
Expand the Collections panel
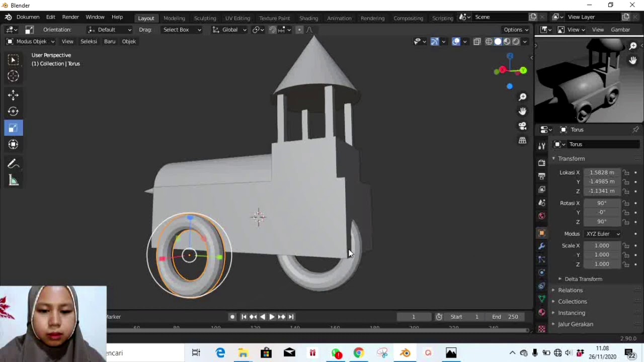[572, 302]
